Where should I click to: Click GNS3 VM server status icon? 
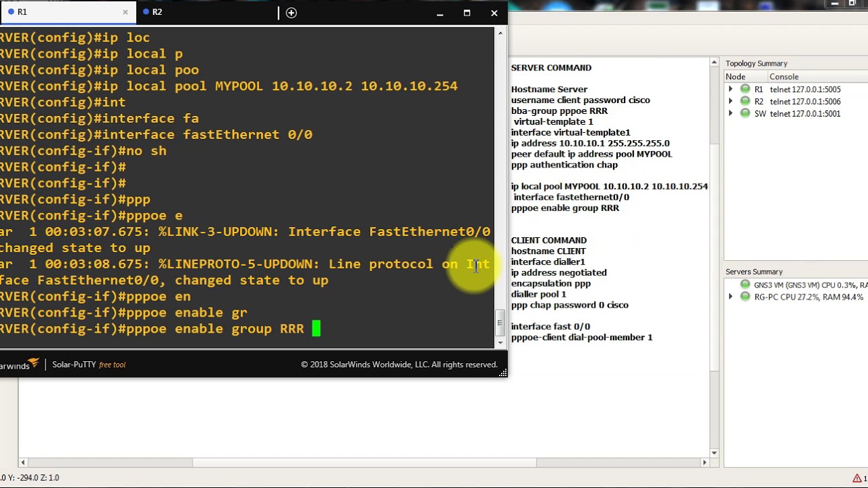745,285
